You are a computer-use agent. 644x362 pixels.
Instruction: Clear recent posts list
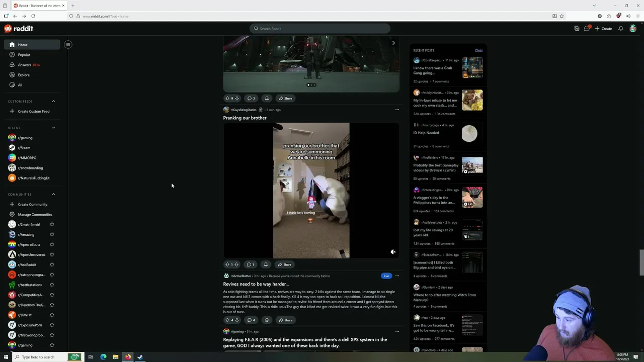[478, 50]
